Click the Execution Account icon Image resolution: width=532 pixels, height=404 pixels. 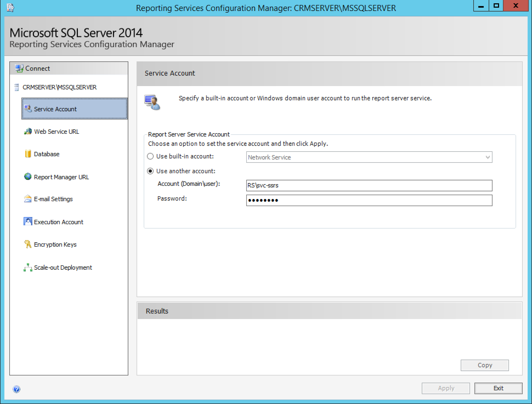click(x=28, y=221)
